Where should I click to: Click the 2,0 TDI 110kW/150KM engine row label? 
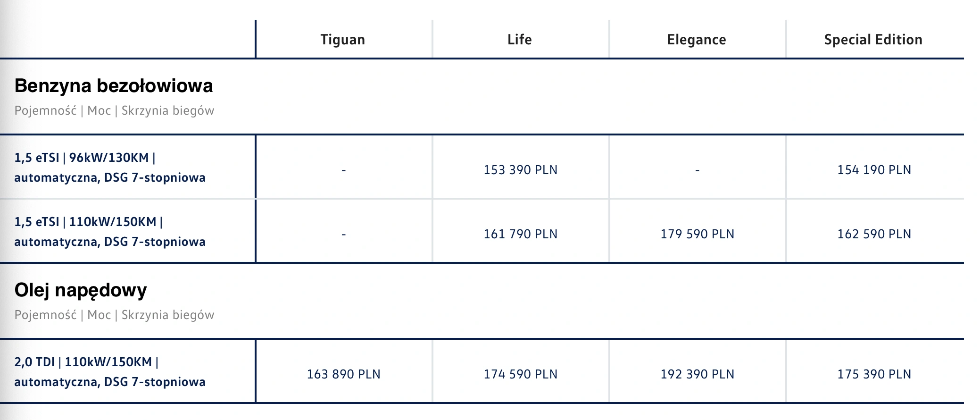coord(110,372)
